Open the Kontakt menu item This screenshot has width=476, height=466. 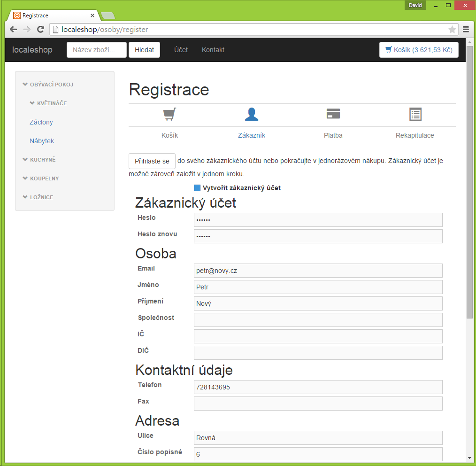tap(213, 50)
